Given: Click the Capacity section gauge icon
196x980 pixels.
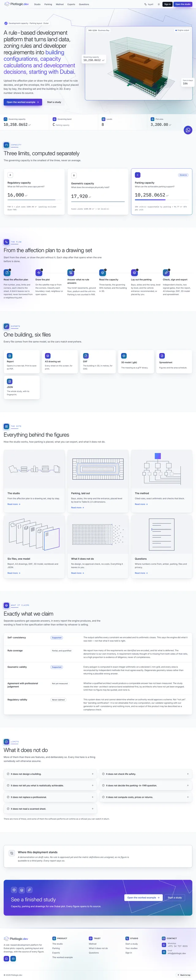Looking at the screenshot, I should tap(6, 145).
